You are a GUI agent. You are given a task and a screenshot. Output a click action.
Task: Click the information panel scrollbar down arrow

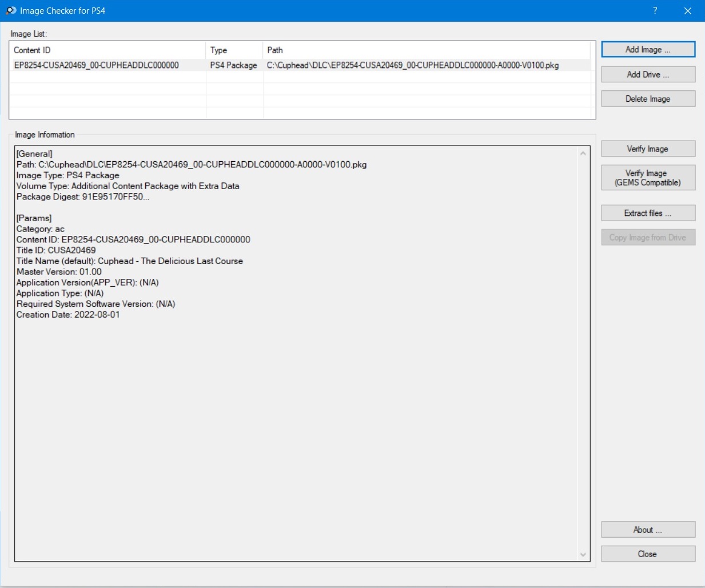tap(583, 554)
